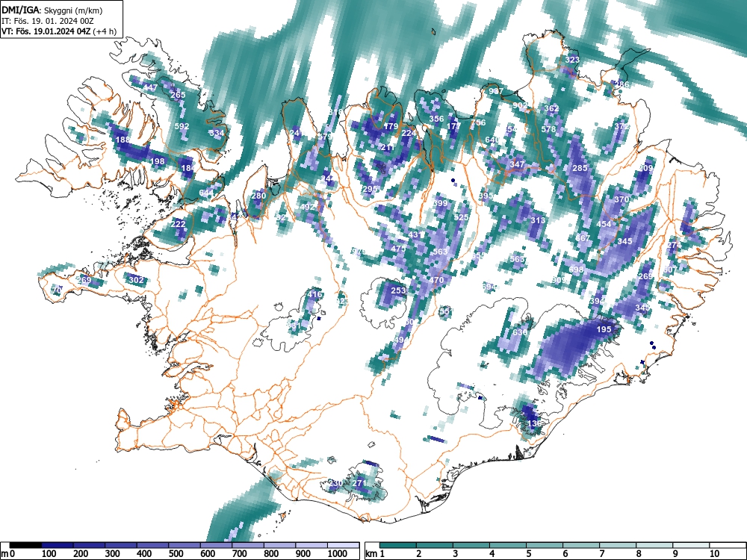The image size is (747, 560).
Task: Click the visibility value 447 in the Westfjords
Action: click(x=150, y=87)
